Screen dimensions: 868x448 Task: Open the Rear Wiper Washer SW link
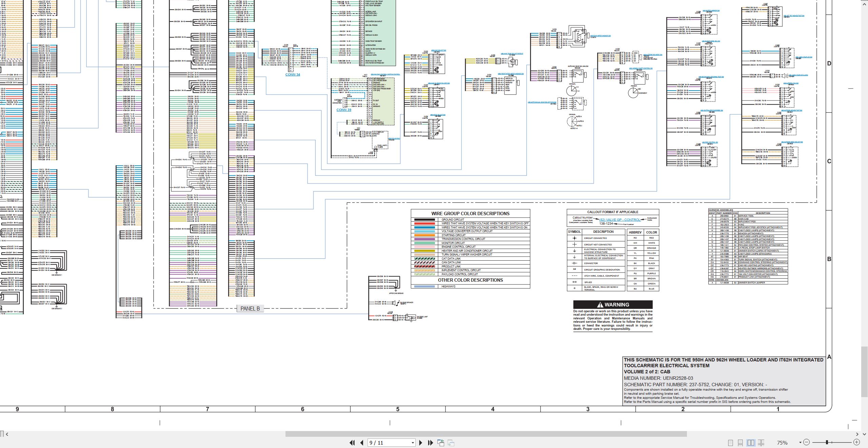coord(600,36)
